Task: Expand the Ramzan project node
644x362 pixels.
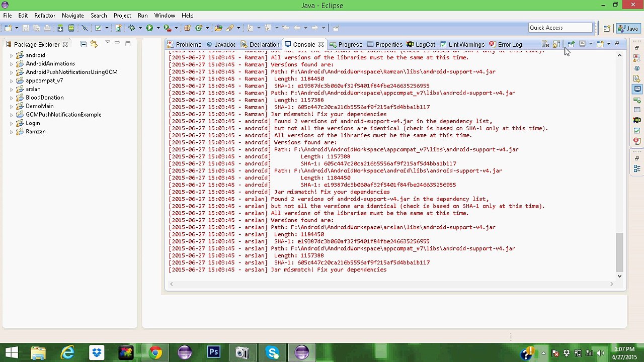Action: point(12,132)
